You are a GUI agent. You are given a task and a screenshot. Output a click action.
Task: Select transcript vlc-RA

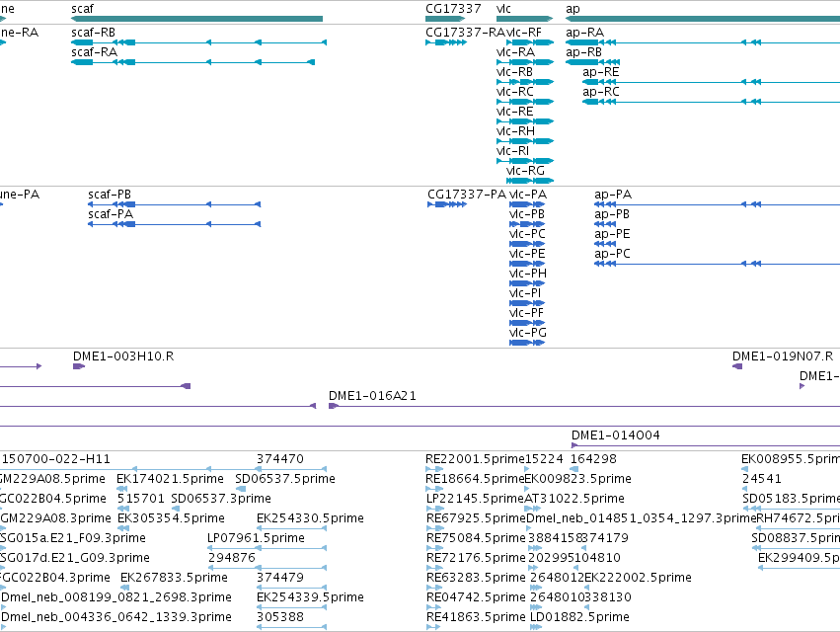point(515,52)
